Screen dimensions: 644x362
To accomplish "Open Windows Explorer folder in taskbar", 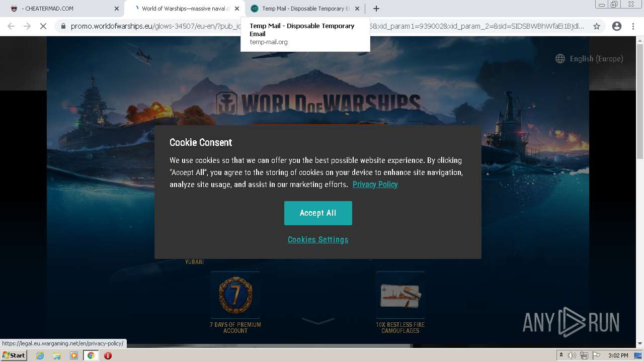I will [57, 355].
